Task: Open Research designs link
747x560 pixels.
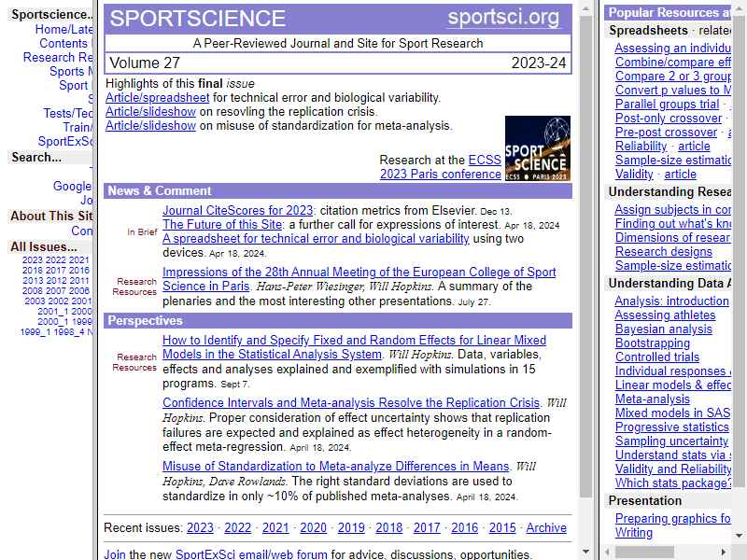Action: 664,251
